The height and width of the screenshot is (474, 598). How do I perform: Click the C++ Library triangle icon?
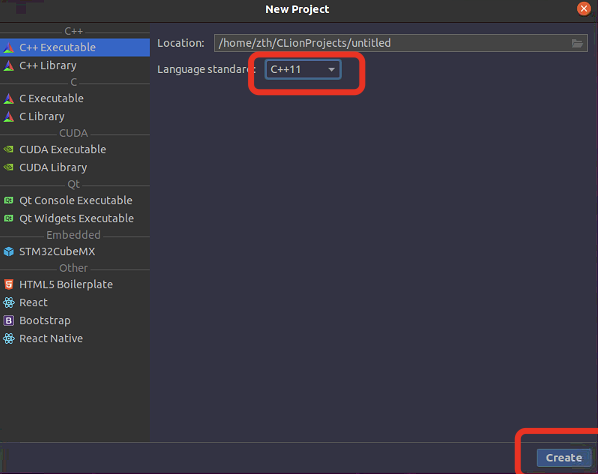pos(9,66)
